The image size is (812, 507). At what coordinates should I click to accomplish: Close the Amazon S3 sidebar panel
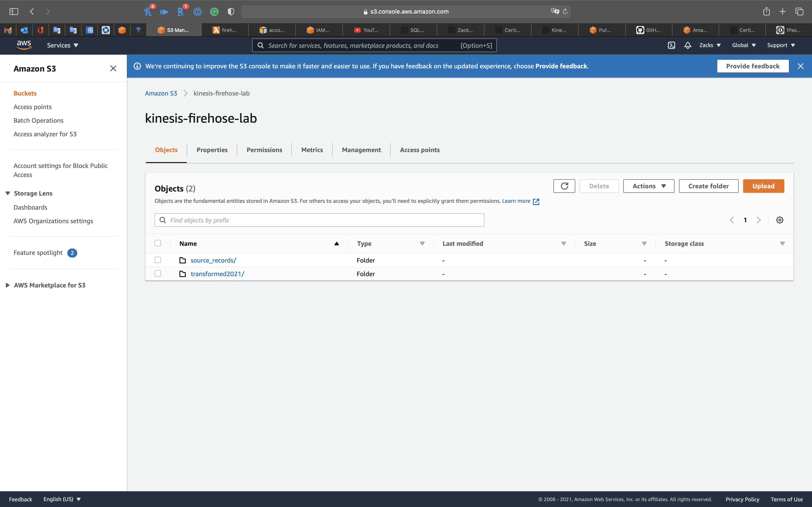pyautogui.click(x=113, y=69)
